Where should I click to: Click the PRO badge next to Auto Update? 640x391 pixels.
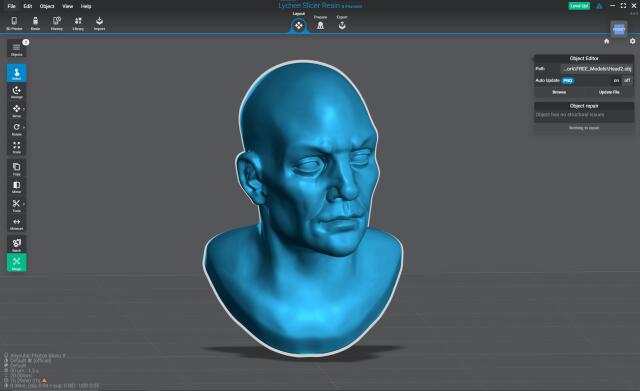[567, 81]
